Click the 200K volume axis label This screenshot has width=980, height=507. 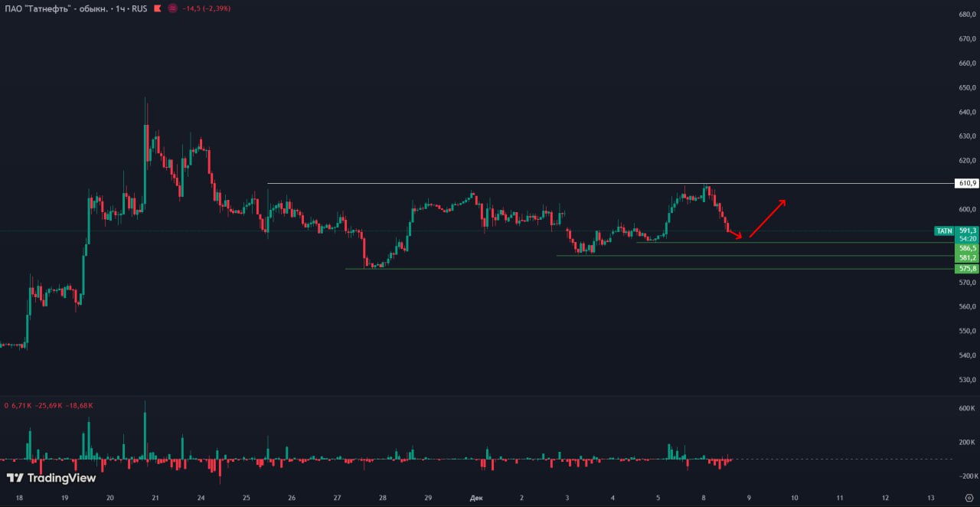point(967,443)
